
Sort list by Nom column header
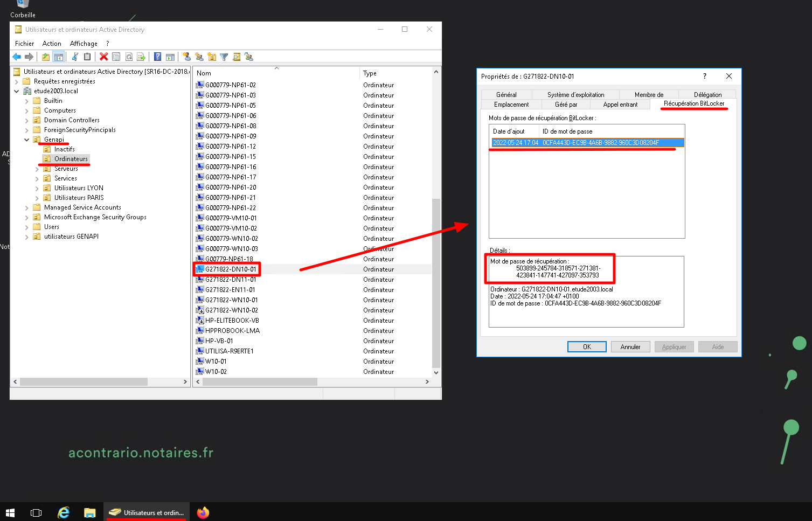pyautogui.click(x=276, y=73)
